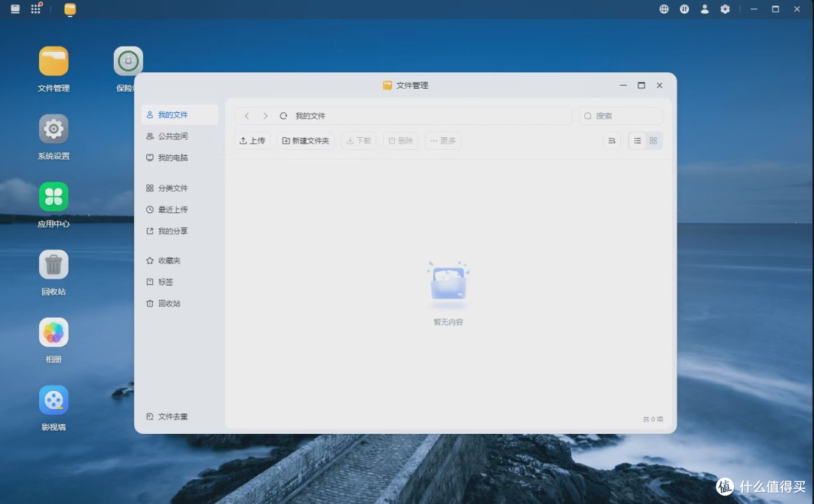
Task: Select 标签 tags in the sidebar
Action: 179,282
